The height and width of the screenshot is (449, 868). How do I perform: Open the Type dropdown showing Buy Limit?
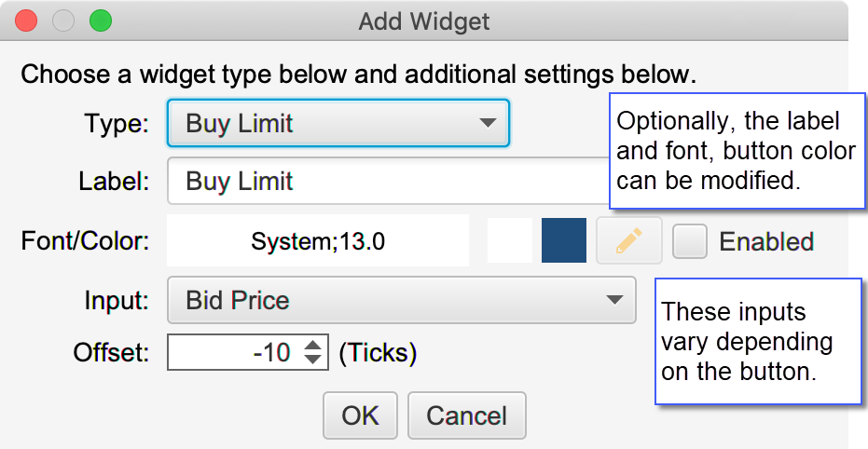pos(338,123)
